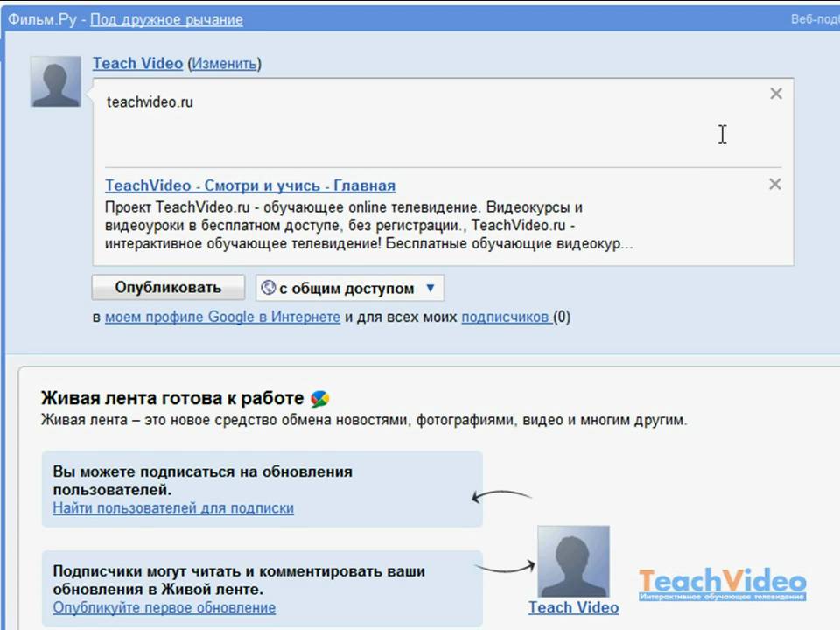Click 'Найти пользователей для подписки' link

(173, 507)
